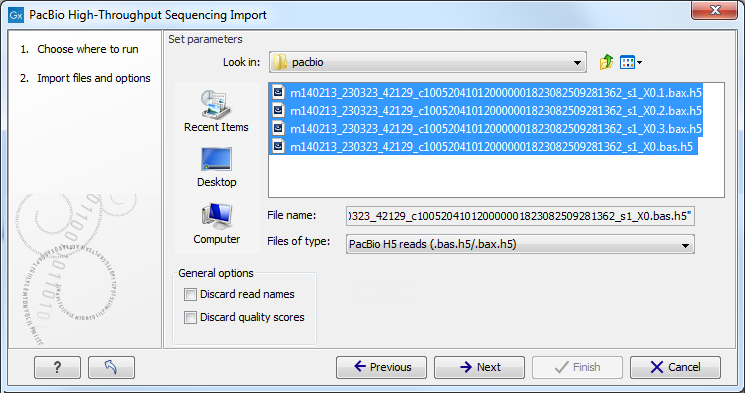Click the Up One Level folder icon
The height and width of the screenshot is (393, 745).
click(606, 62)
